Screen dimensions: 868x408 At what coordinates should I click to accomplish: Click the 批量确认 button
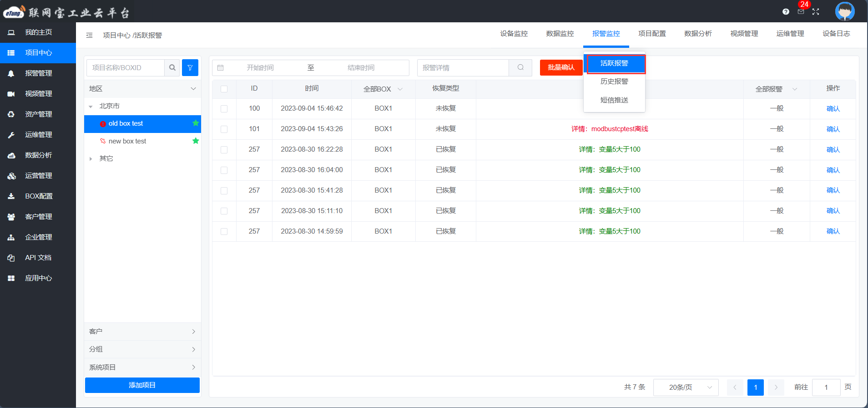click(x=561, y=67)
